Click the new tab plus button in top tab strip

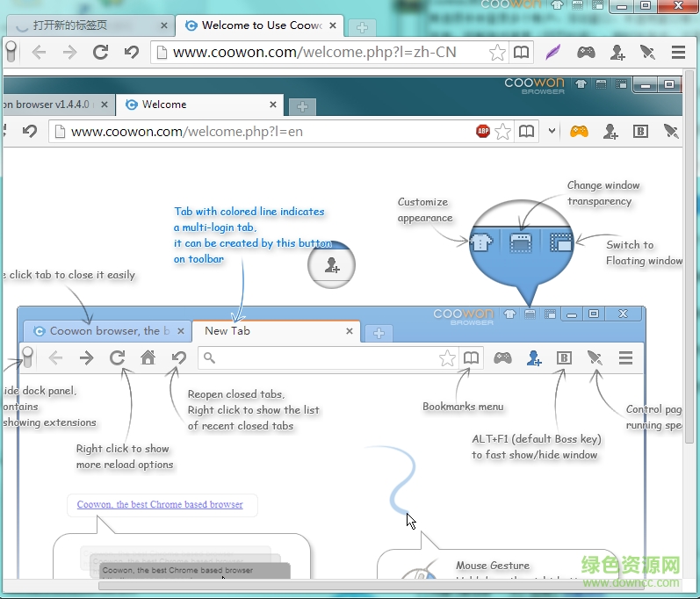361,27
